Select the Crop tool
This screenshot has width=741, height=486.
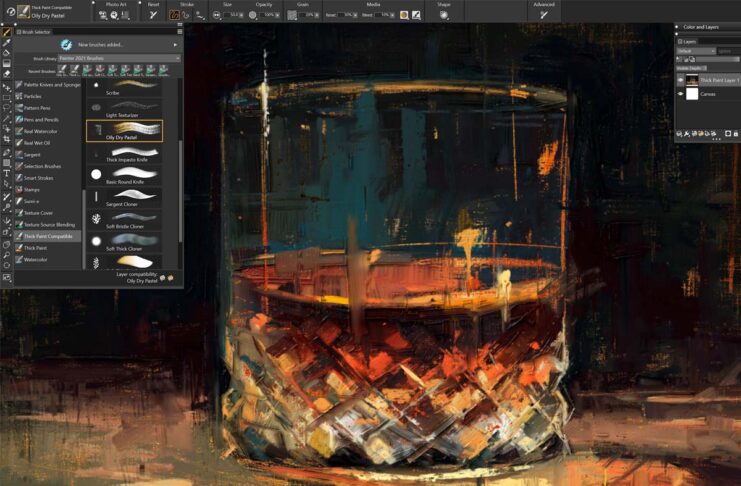click(6, 139)
